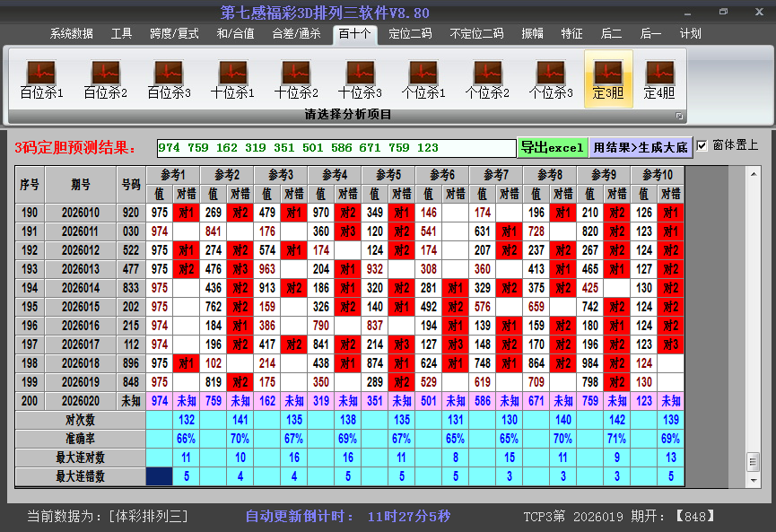Select the 百位杀3 icon
The height and width of the screenshot is (532, 776).
[x=169, y=74]
